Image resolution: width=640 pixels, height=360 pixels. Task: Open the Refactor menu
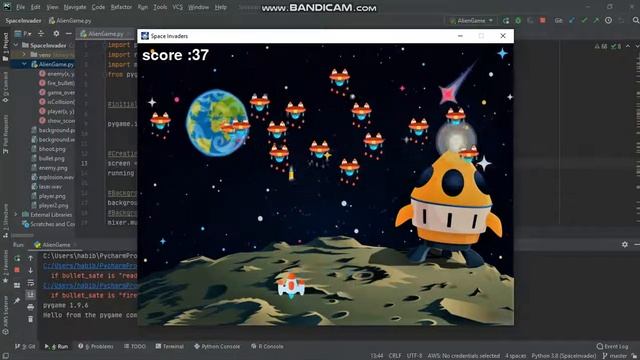(121, 7)
